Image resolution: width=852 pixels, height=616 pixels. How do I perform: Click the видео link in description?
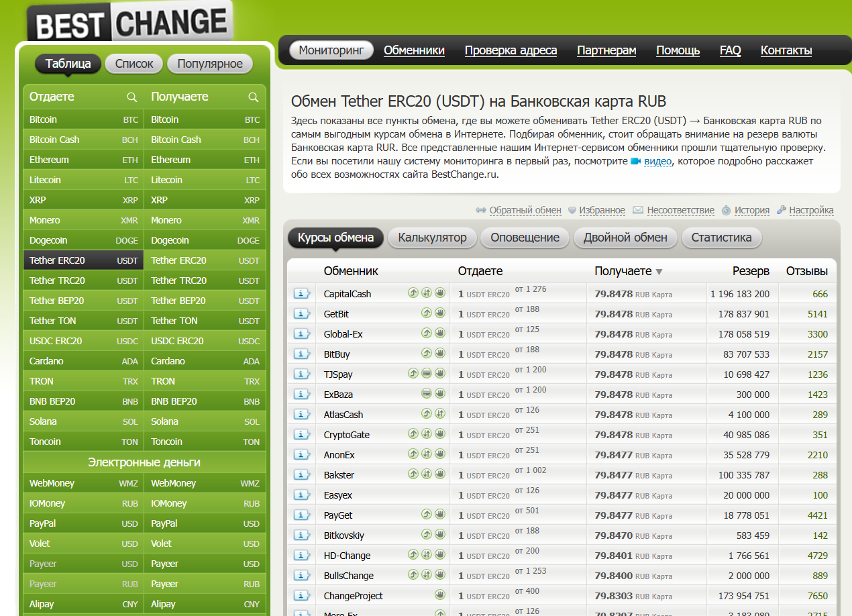[657, 162]
